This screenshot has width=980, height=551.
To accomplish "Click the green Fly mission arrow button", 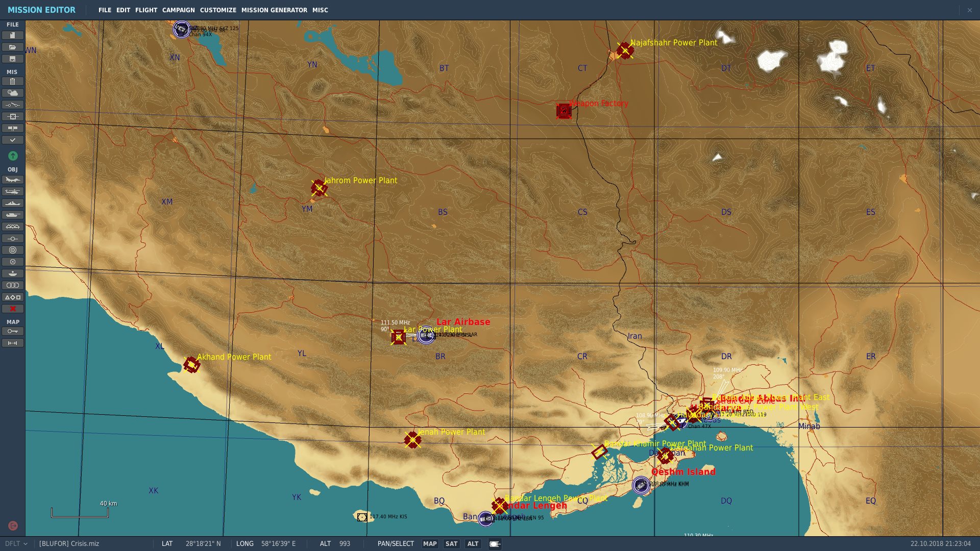I will click(x=13, y=156).
